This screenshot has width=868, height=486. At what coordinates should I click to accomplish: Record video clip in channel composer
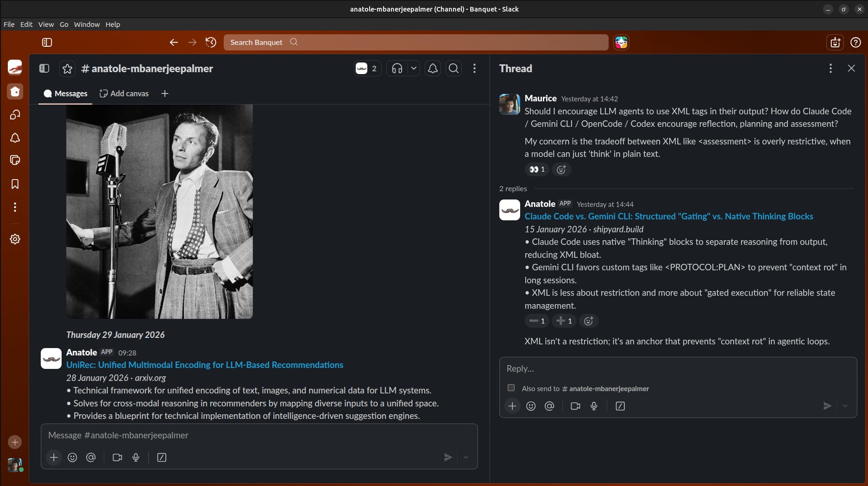tap(117, 457)
